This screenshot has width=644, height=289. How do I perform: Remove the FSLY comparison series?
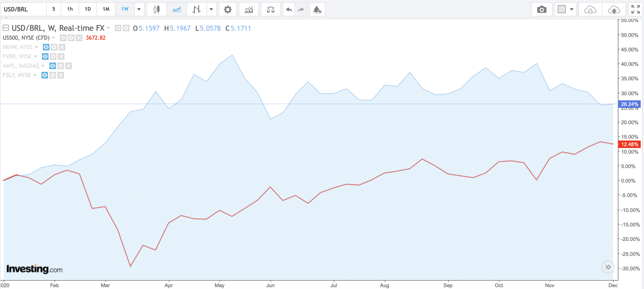point(61,75)
